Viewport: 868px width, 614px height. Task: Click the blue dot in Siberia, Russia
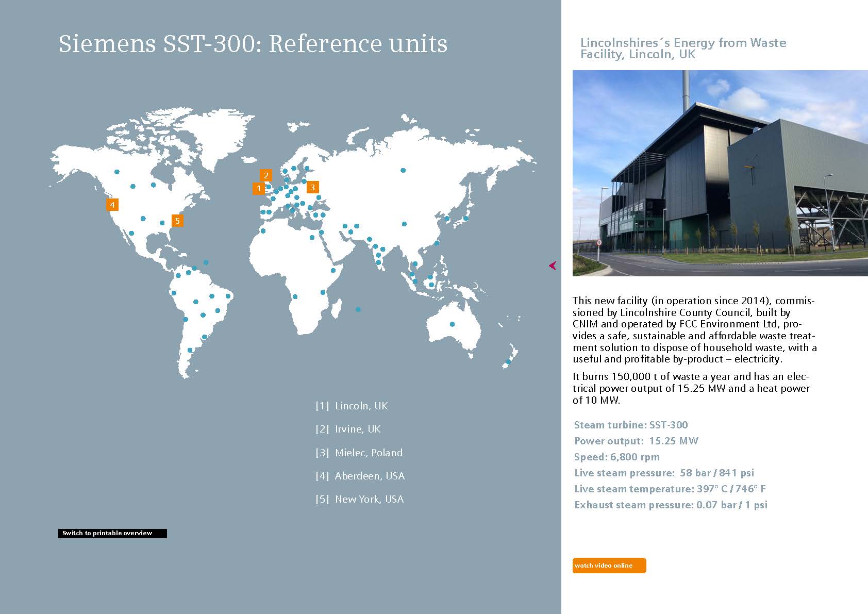coord(403,170)
